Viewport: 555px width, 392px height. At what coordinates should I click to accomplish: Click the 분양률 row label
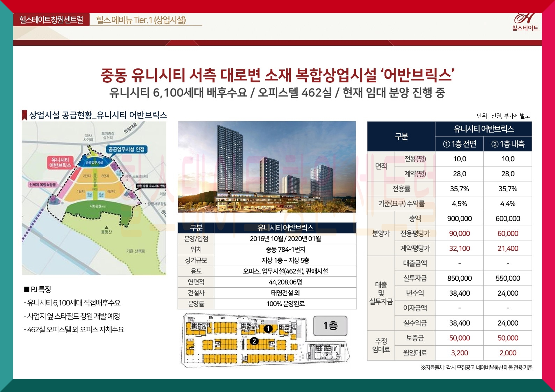coord(196,304)
